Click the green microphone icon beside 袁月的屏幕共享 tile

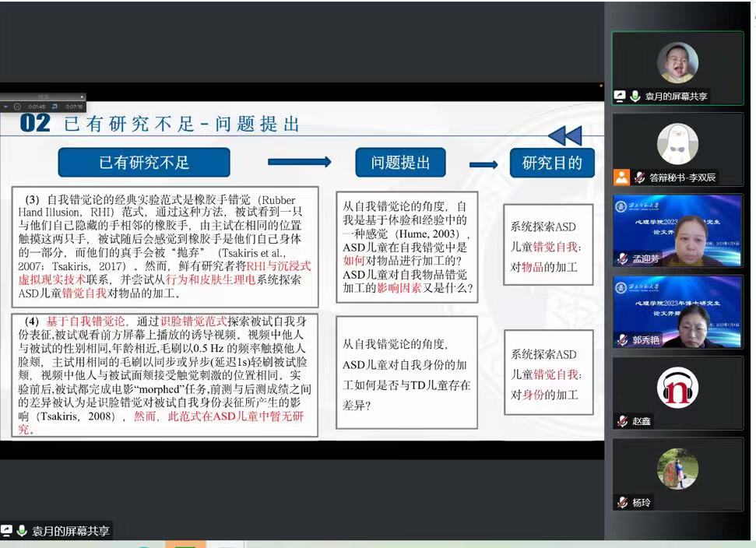tap(635, 97)
